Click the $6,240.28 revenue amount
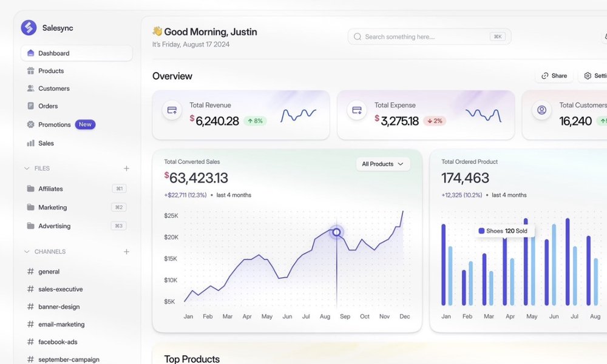This screenshot has height=364, width=607. (214, 121)
